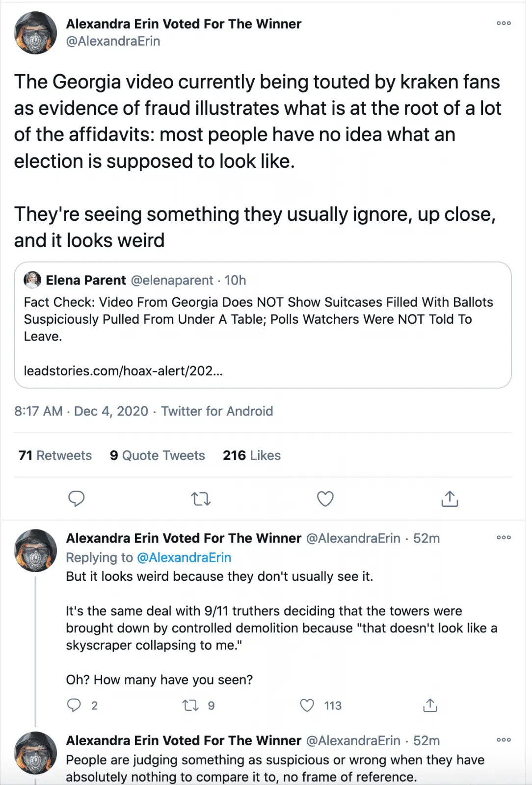Open Alexandra Erin's profile picture at top
Image resolution: width=532 pixels, height=785 pixels.
pyautogui.click(x=35, y=32)
